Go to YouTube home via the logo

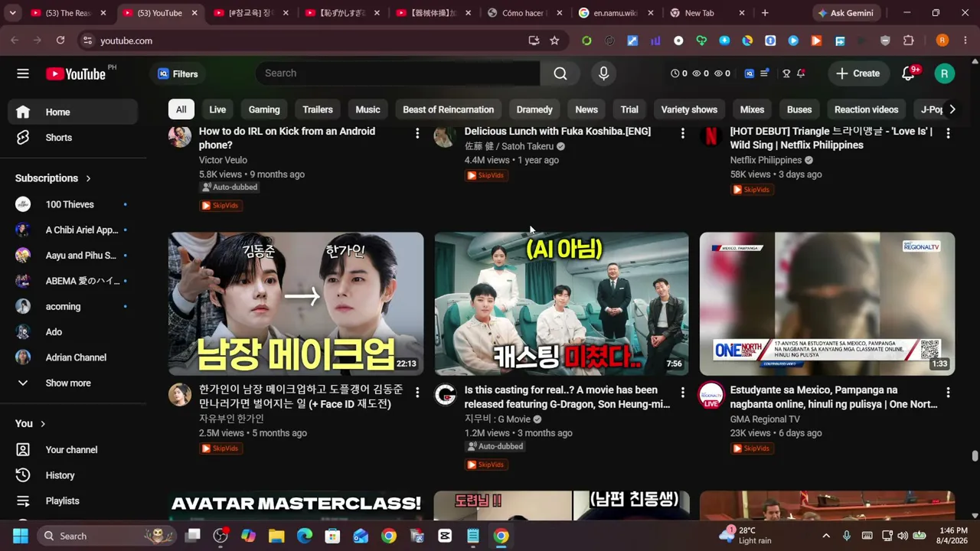tap(76, 73)
